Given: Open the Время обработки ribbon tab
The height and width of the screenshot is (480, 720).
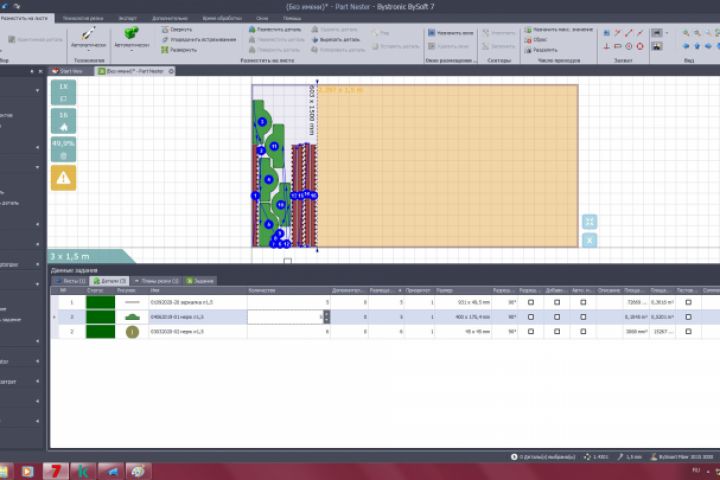Looking at the screenshot, I should tap(222, 18).
